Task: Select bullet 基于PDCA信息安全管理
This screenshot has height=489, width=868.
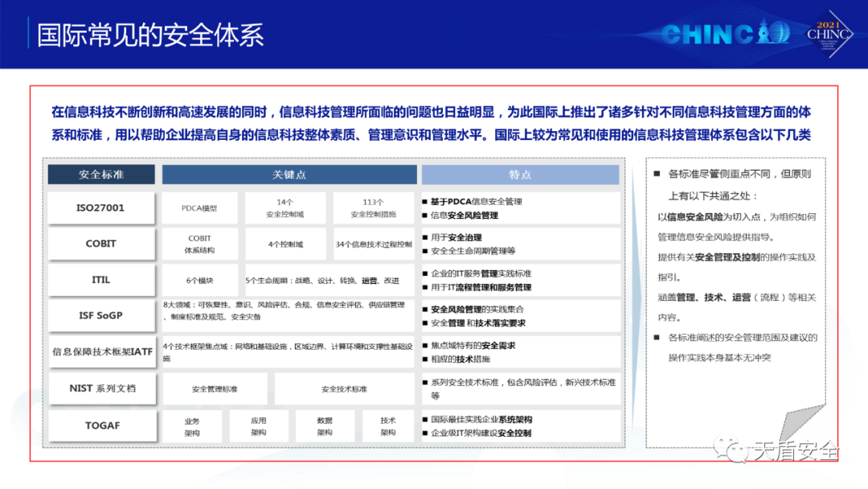Action: tap(473, 202)
